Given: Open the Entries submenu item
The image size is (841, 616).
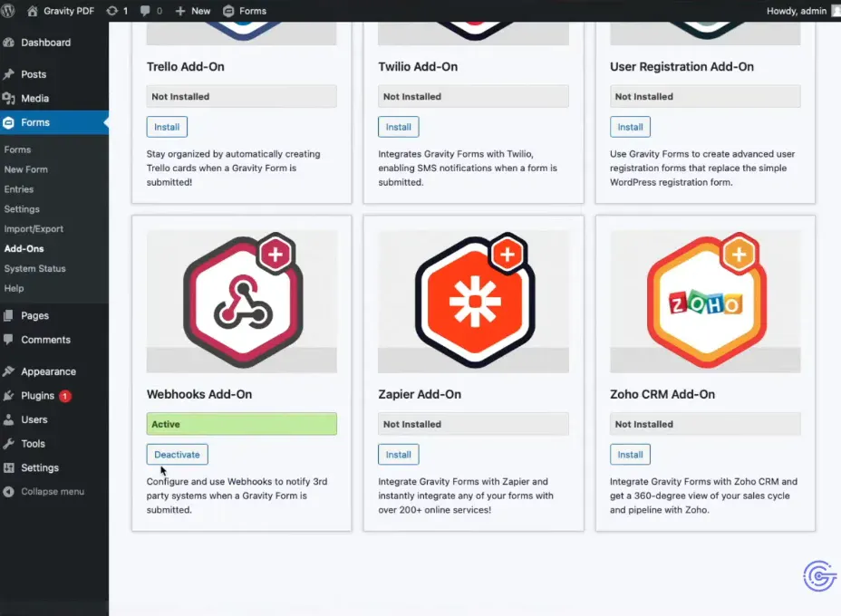Looking at the screenshot, I should [19, 189].
